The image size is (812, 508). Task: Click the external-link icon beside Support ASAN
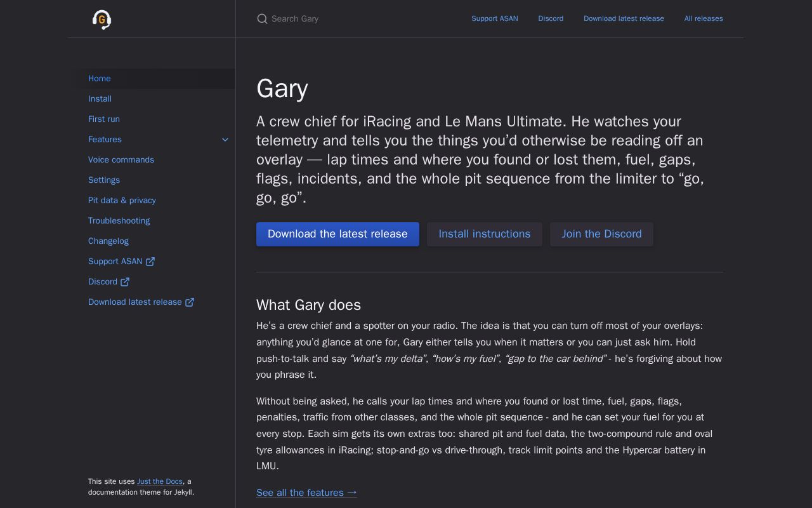150,262
